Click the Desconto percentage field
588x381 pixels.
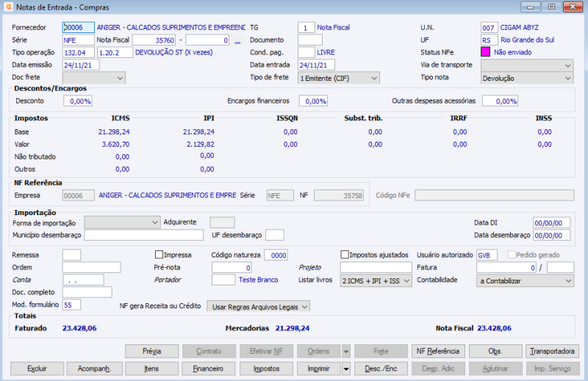pyautogui.click(x=78, y=101)
